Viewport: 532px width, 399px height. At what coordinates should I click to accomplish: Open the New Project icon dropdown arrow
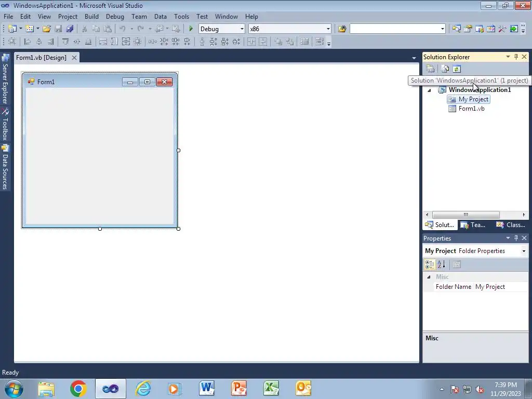pos(20,29)
